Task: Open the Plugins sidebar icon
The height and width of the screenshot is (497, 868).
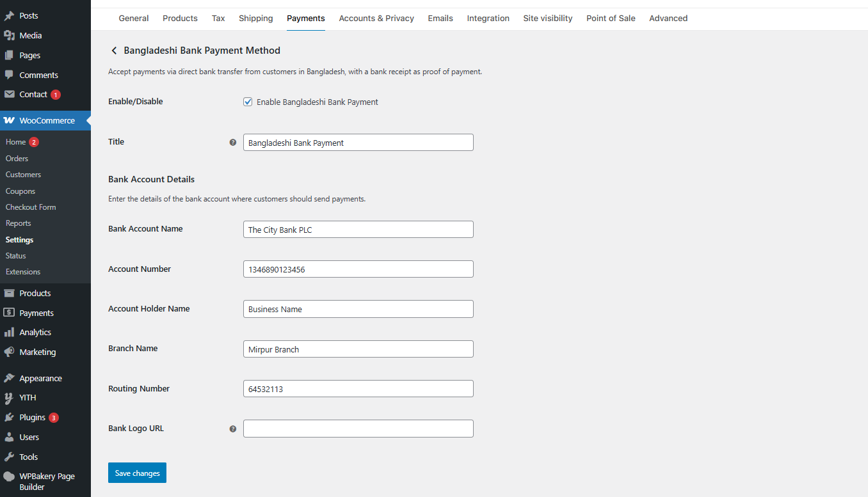Action: (x=9, y=417)
